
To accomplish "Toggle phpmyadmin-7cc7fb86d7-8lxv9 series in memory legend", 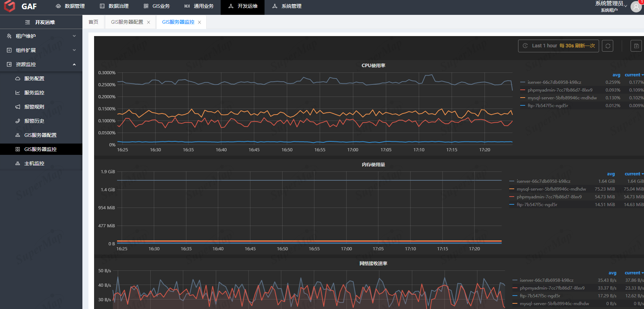I will coord(549,197).
